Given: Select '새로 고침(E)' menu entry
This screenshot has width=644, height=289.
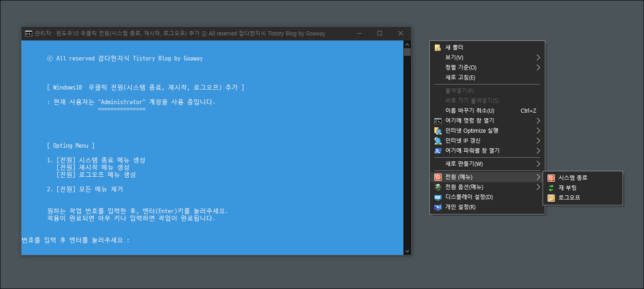Looking at the screenshot, I should pos(487,78).
